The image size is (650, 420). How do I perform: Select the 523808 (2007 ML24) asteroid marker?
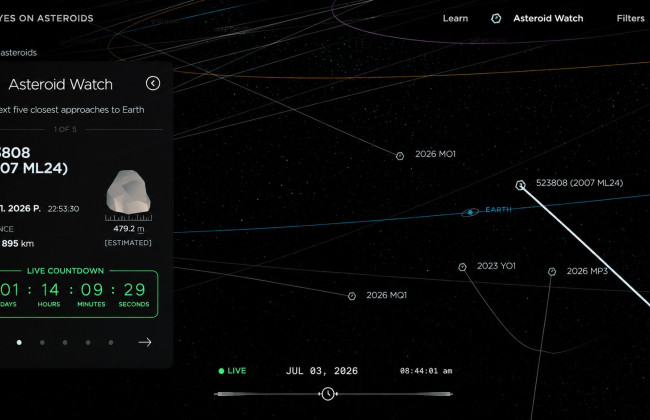(x=520, y=185)
